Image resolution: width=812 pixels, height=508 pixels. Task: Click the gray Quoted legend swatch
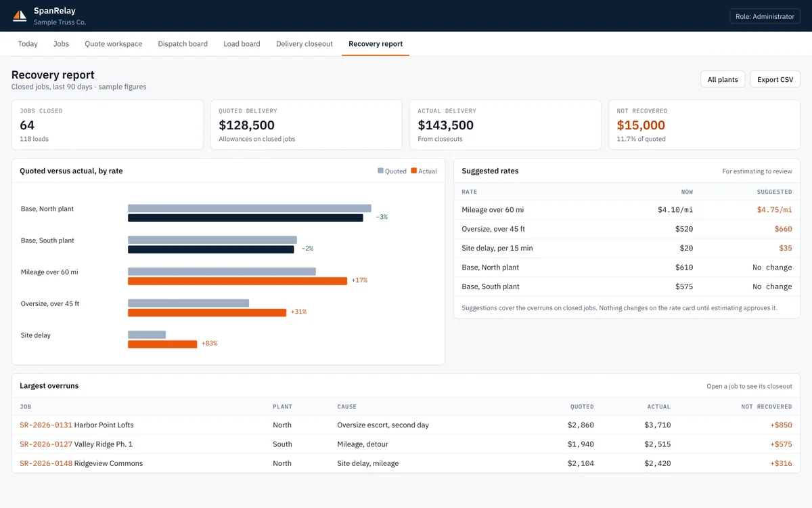pos(381,171)
